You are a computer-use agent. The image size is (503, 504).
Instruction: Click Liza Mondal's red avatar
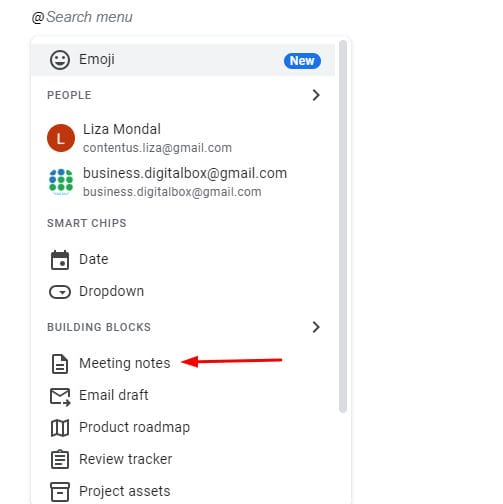61,138
